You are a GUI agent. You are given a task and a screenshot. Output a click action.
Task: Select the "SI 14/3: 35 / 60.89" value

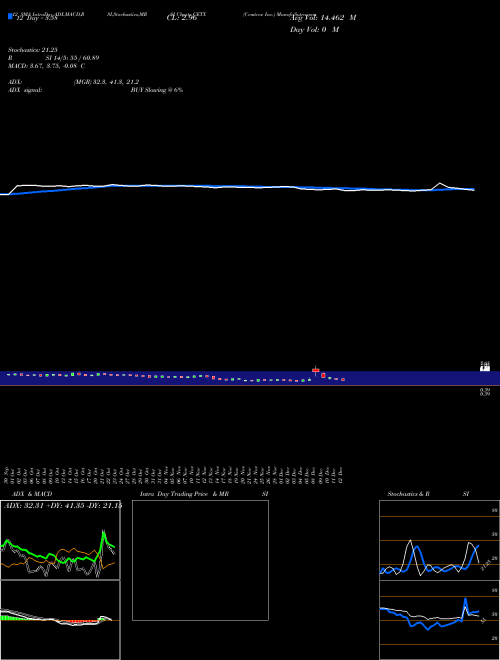pos(72,58)
